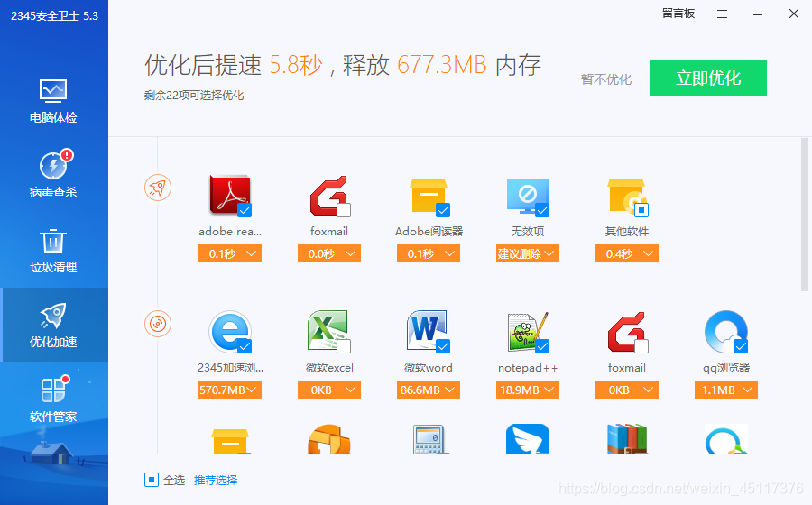Open 微软excel 0KB dropdown

pyautogui.click(x=329, y=390)
